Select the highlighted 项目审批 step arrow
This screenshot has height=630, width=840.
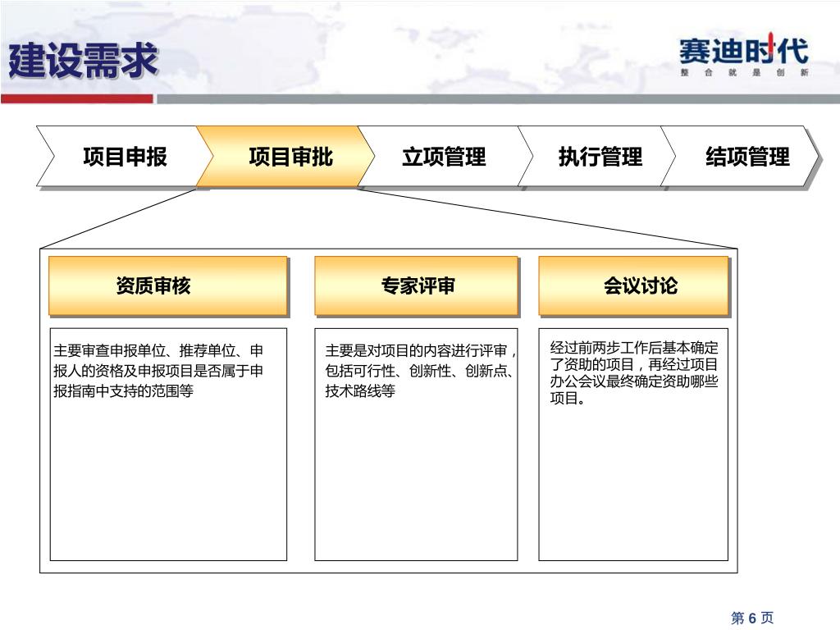(285, 157)
